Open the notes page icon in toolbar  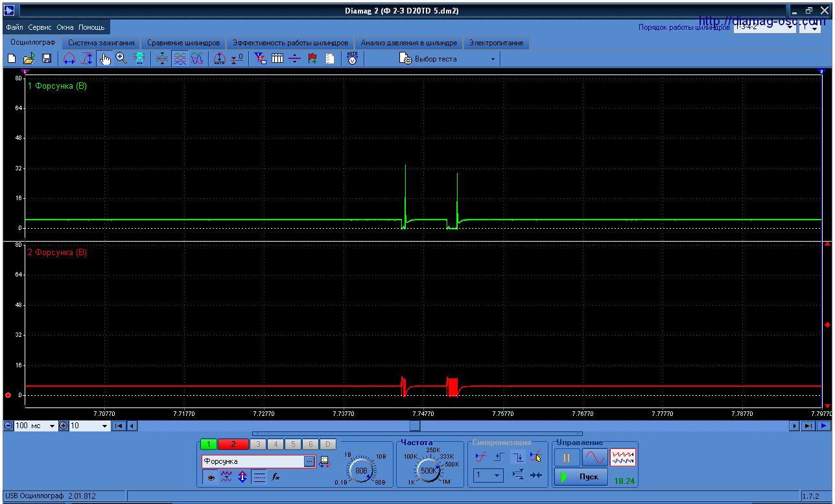tap(330, 59)
